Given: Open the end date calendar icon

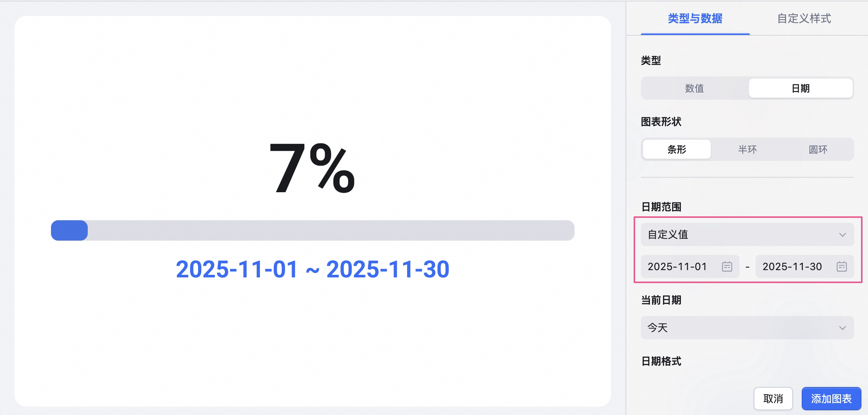Looking at the screenshot, I should [841, 266].
